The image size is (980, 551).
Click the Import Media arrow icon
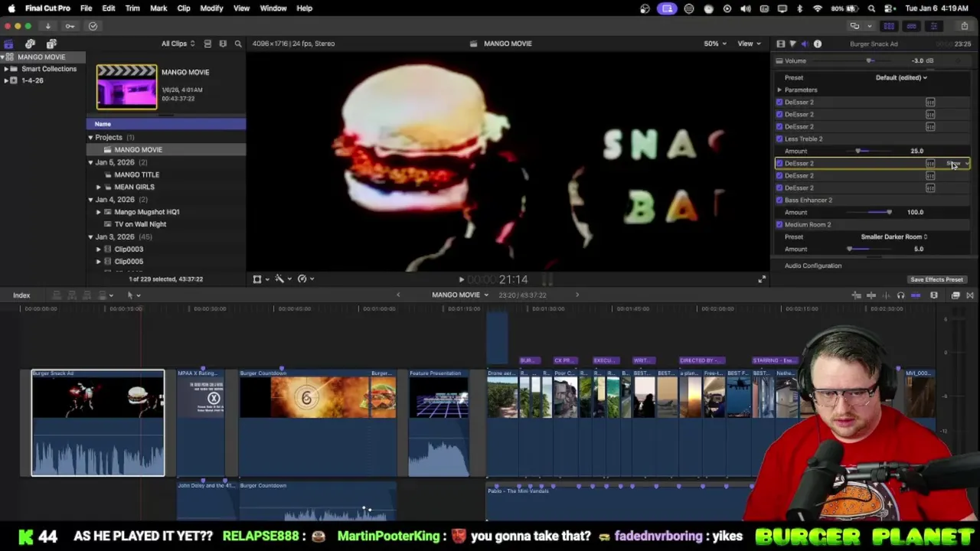point(47,26)
